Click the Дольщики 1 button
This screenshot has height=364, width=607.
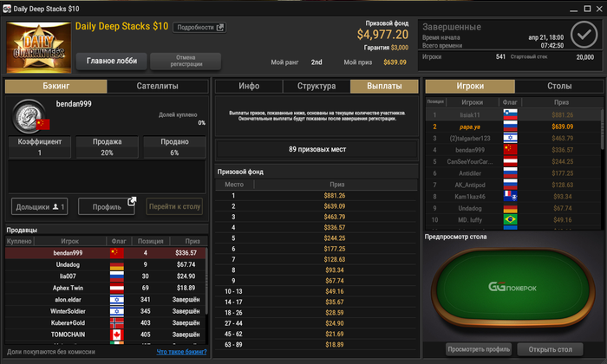tap(40, 206)
